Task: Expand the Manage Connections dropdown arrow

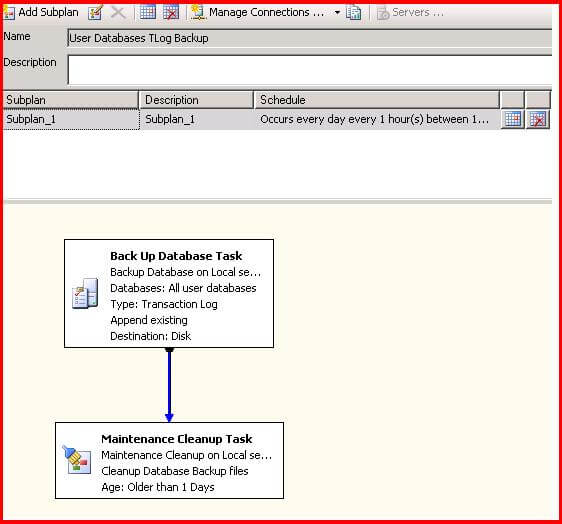Action: click(337, 13)
